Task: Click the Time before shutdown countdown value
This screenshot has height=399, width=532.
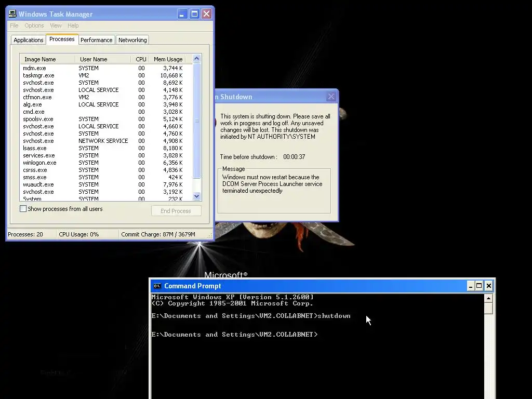Action: 294,157
